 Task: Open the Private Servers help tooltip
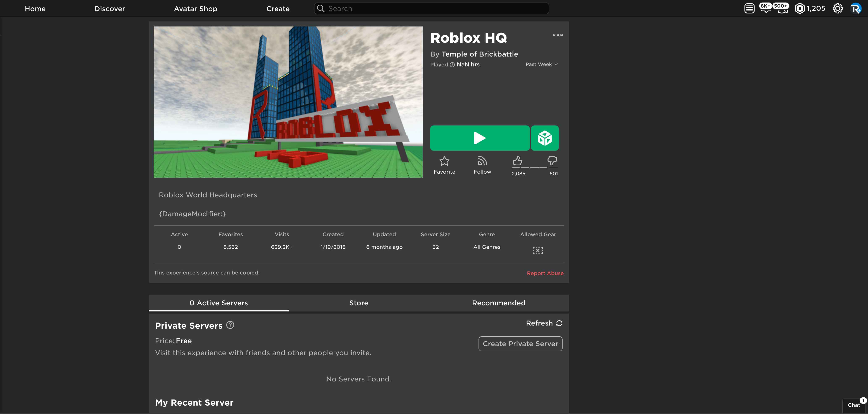click(x=230, y=325)
